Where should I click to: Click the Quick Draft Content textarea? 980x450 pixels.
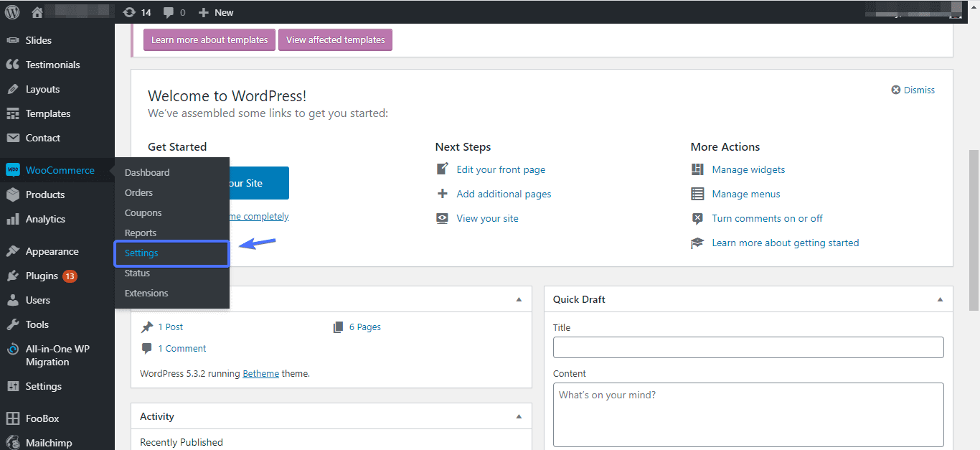pyautogui.click(x=748, y=415)
